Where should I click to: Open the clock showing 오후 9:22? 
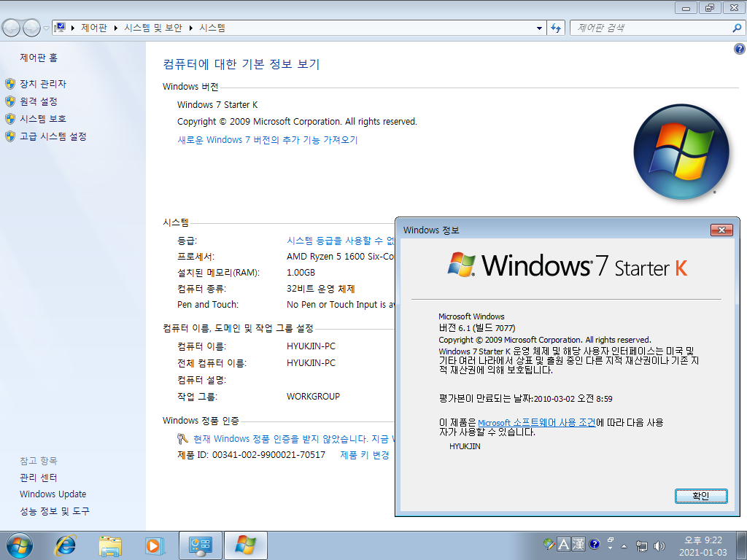703,545
